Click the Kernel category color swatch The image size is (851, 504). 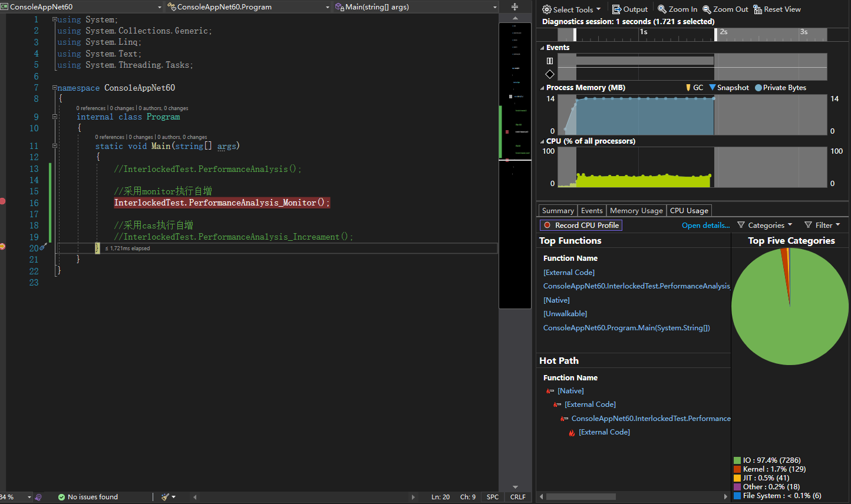pos(737,469)
